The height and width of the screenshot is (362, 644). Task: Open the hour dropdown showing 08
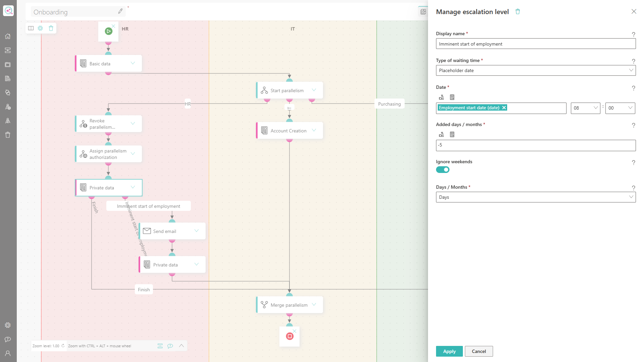585,108
